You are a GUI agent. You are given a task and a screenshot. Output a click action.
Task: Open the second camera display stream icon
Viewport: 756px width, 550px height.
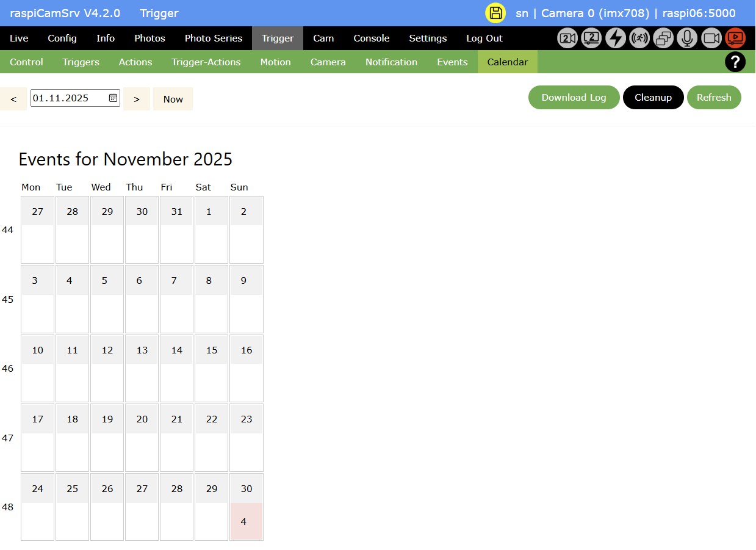[x=591, y=37]
